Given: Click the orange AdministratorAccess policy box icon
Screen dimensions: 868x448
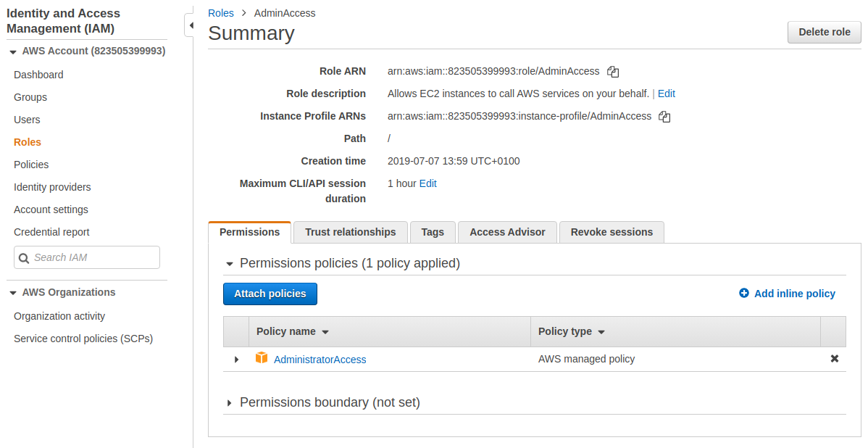Looking at the screenshot, I should [x=262, y=358].
